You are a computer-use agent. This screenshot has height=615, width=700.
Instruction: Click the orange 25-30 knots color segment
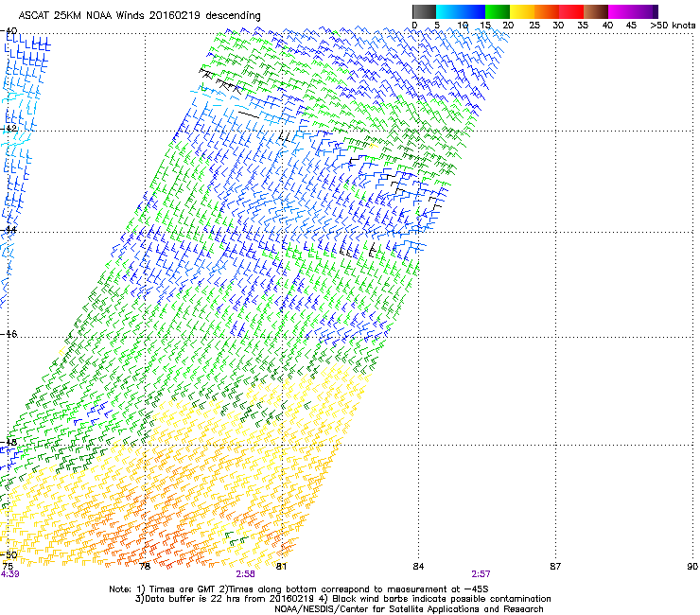tap(547, 11)
